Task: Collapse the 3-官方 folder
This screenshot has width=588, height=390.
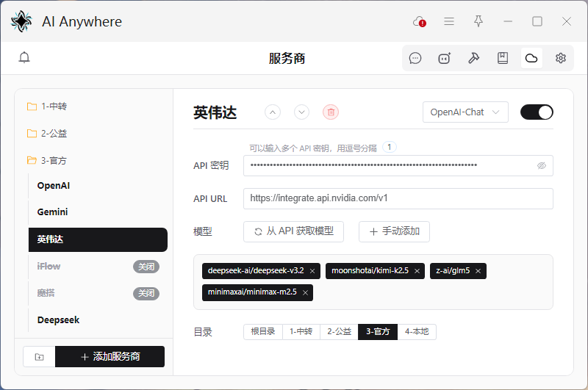Action: click(54, 160)
